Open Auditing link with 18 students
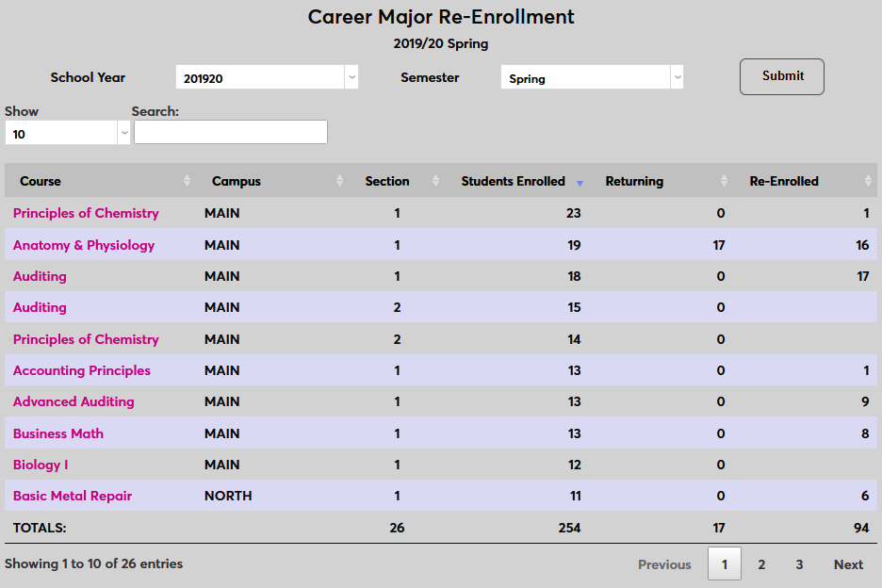The width and height of the screenshot is (882, 588). click(40, 276)
